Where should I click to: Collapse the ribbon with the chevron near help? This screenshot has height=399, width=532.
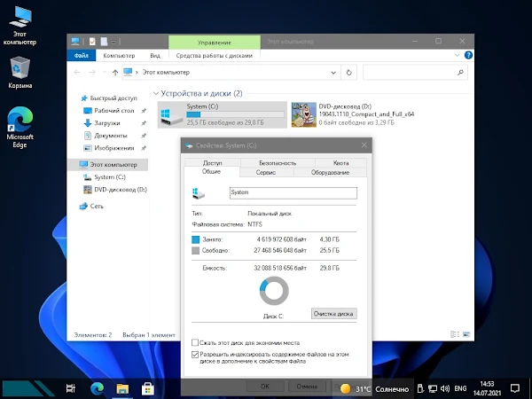pos(457,55)
